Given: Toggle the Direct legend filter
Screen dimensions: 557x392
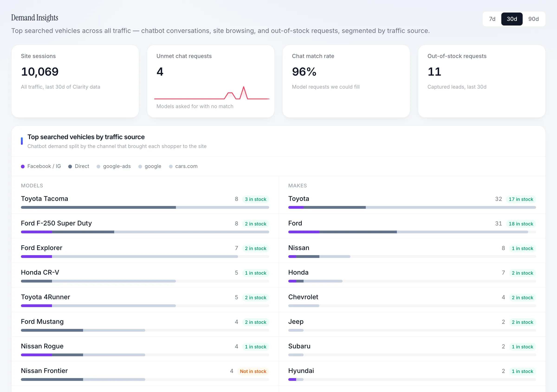Looking at the screenshot, I should click(79, 166).
